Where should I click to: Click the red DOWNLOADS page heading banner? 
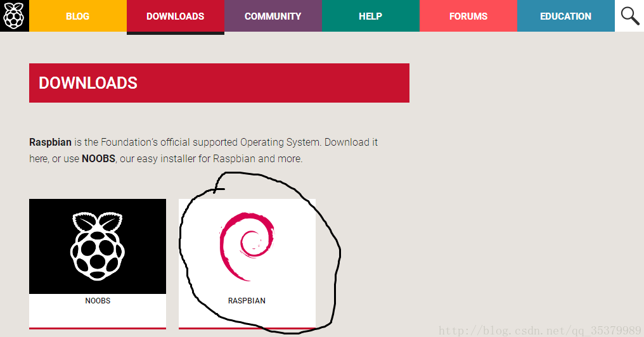click(219, 83)
